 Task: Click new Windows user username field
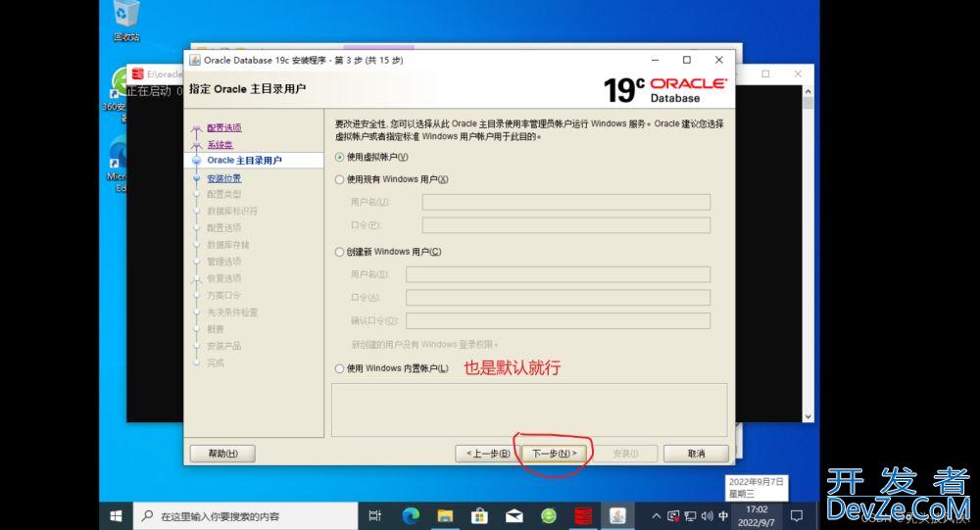559,274
